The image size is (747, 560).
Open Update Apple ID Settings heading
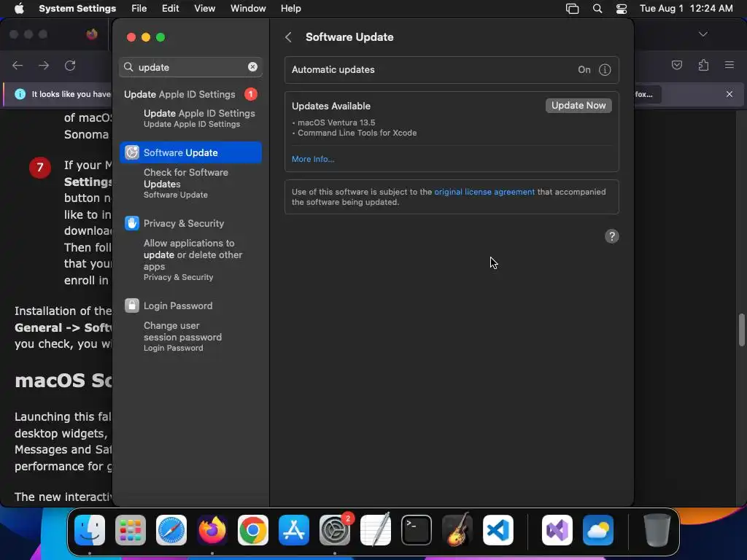coord(179,94)
